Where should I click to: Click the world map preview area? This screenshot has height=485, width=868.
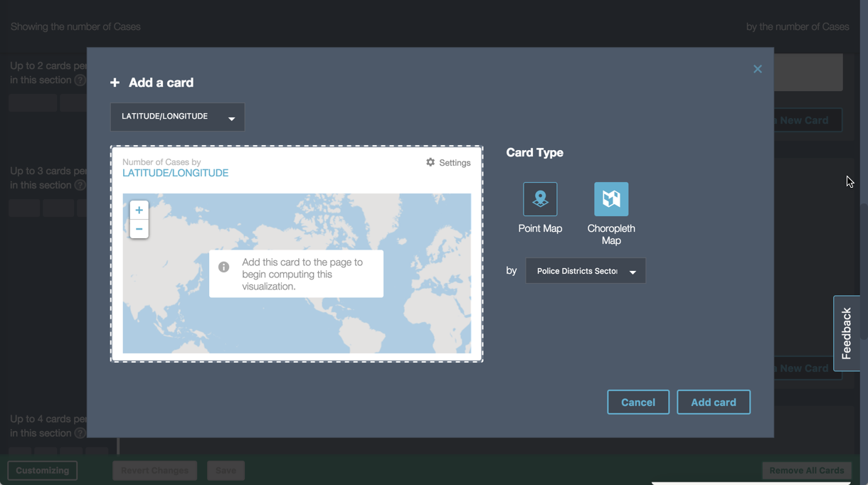[x=398, y=320]
